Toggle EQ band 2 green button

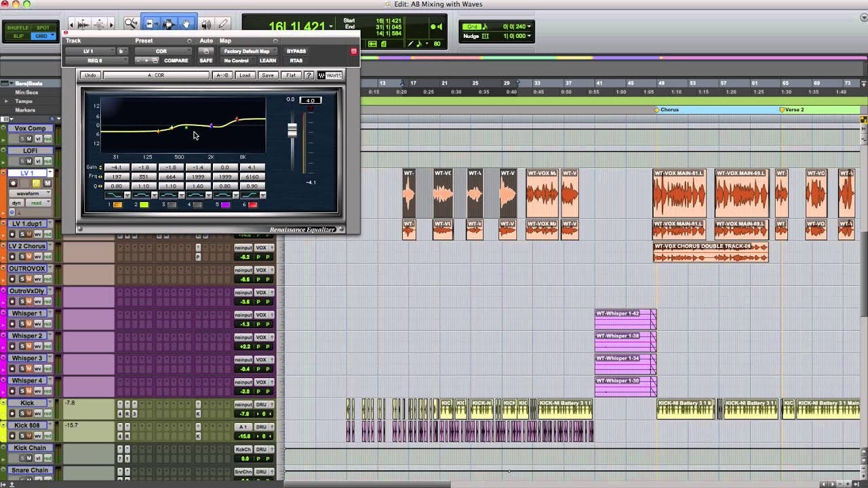click(144, 205)
